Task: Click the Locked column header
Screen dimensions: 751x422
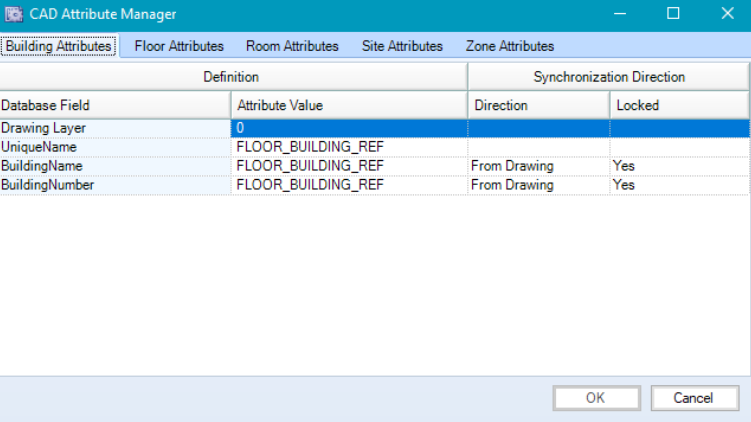Action: [x=679, y=105]
